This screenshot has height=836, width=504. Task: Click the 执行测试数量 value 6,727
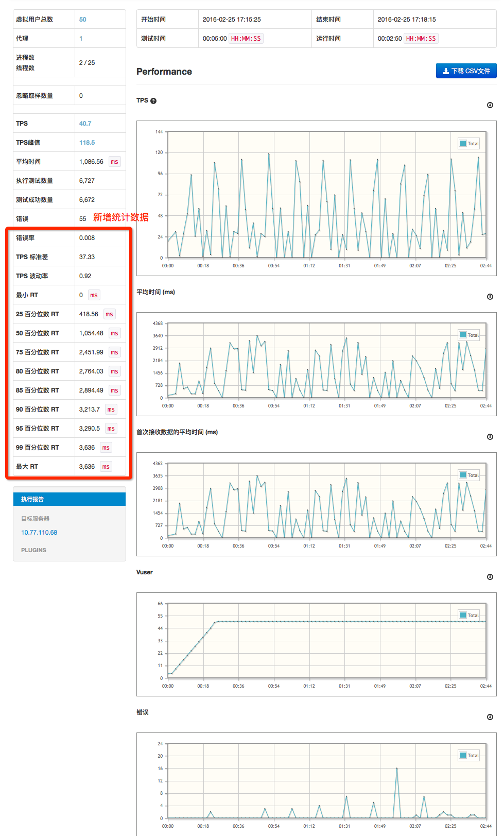coord(87,181)
